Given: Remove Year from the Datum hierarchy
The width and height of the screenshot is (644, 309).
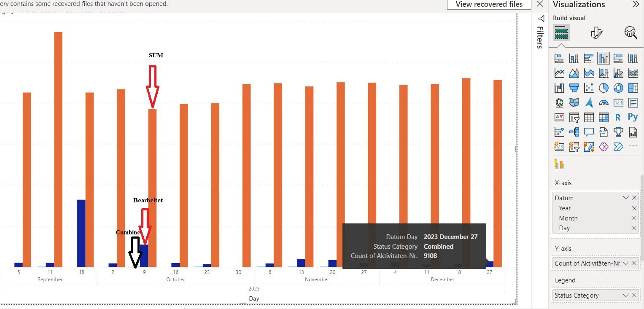Looking at the screenshot, I should coord(634,208).
